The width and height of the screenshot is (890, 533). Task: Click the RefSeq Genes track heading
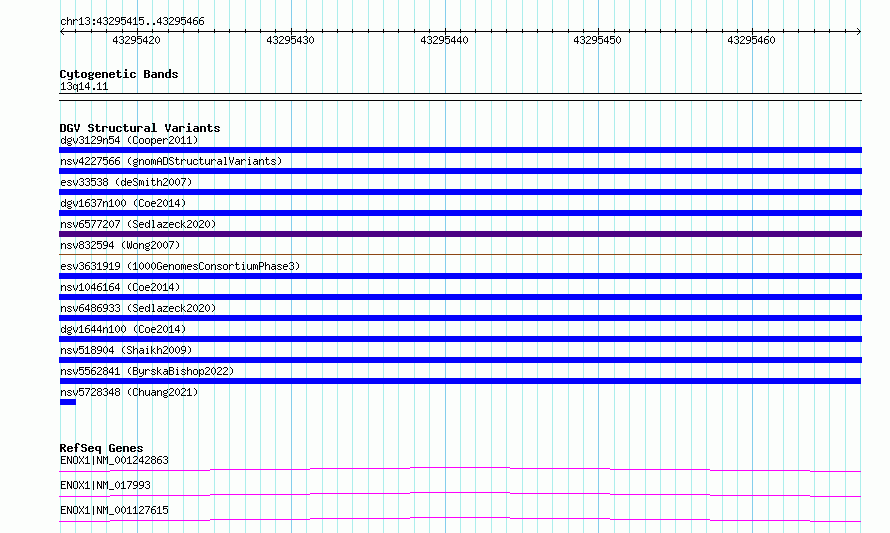click(x=101, y=448)
